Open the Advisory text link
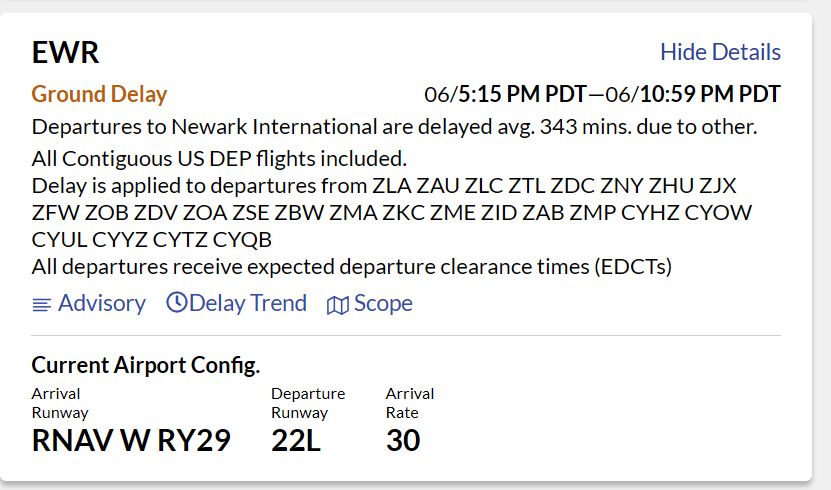This screenshot has width=831, height=490. (101, 303)
